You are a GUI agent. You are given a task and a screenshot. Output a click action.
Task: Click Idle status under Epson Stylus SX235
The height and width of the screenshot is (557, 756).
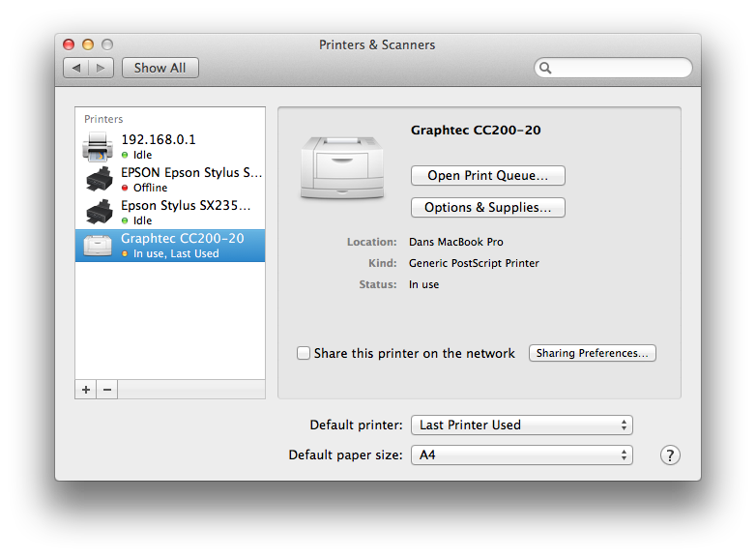coord(143,220)
